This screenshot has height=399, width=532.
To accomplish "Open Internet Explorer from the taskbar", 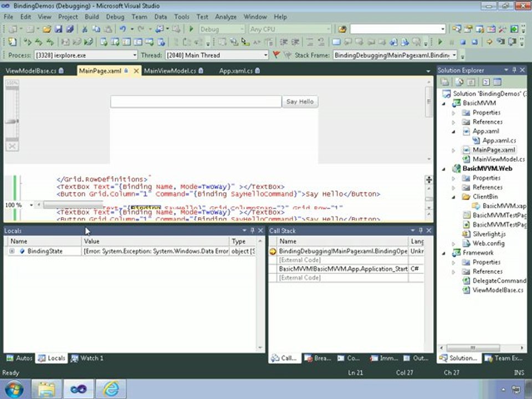I will coord(111,389).
